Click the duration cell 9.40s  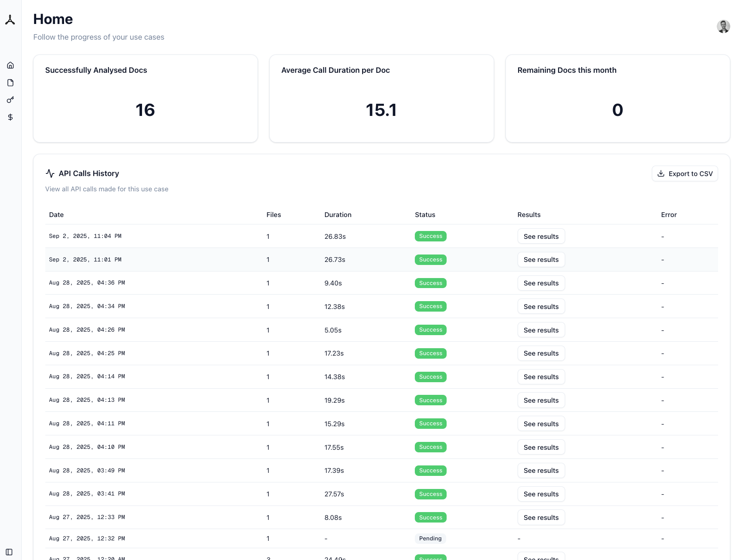point(333,283)
